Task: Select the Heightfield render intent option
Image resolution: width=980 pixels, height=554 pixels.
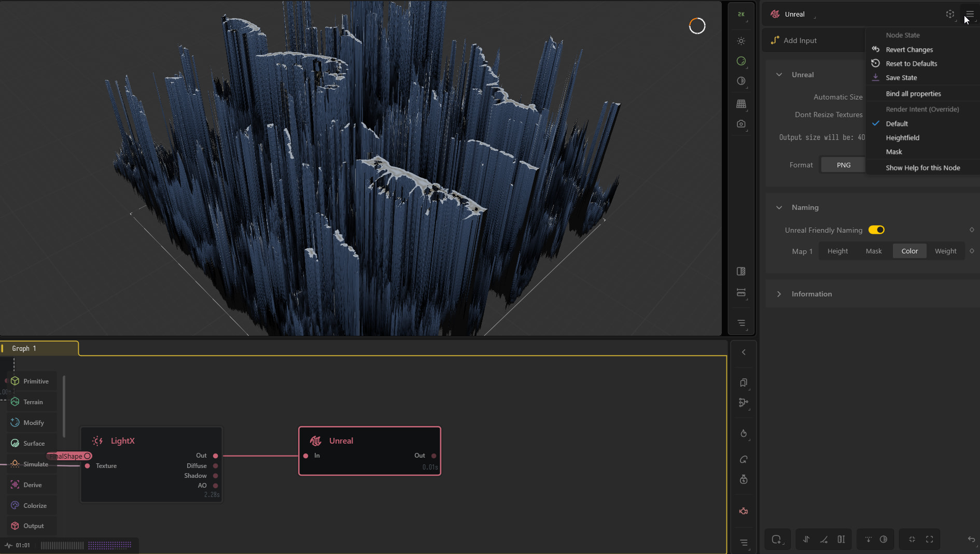Action: click(x=902, y=138)
